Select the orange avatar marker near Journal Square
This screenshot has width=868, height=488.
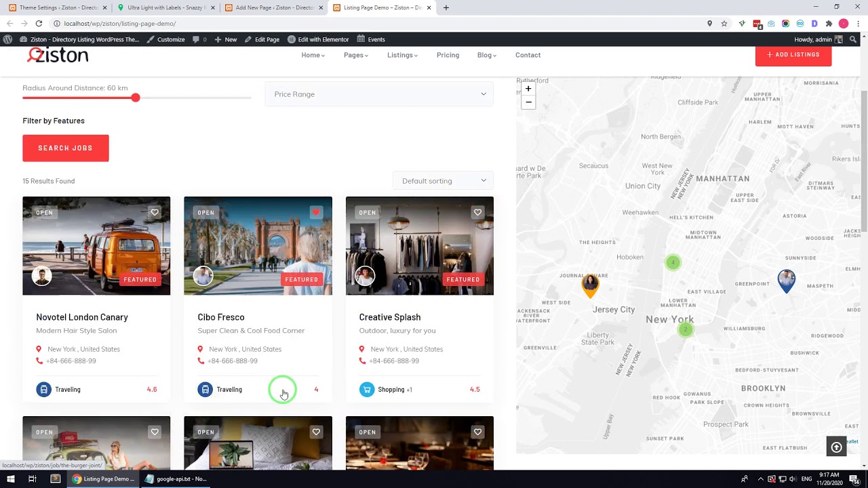[590, 285]
